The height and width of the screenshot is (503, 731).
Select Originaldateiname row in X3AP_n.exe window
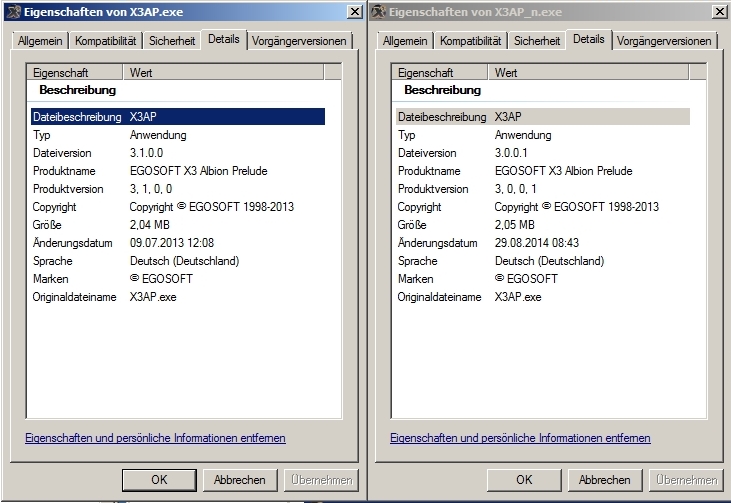point(543,297)
